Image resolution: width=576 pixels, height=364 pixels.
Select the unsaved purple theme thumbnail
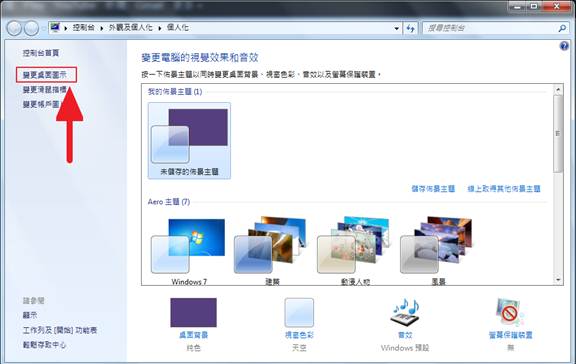click(189, 141)
